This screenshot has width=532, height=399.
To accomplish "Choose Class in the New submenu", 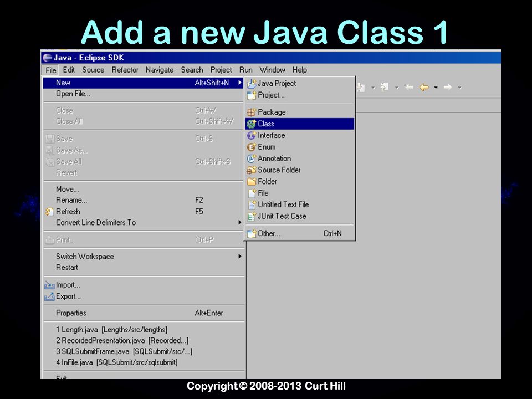I will point(300,124).
